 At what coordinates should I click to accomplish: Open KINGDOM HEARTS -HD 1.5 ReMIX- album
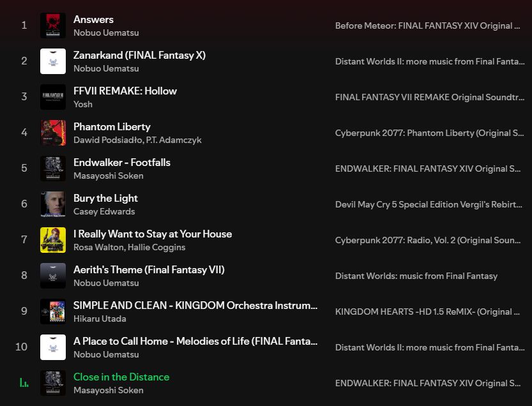pos(427,312)
